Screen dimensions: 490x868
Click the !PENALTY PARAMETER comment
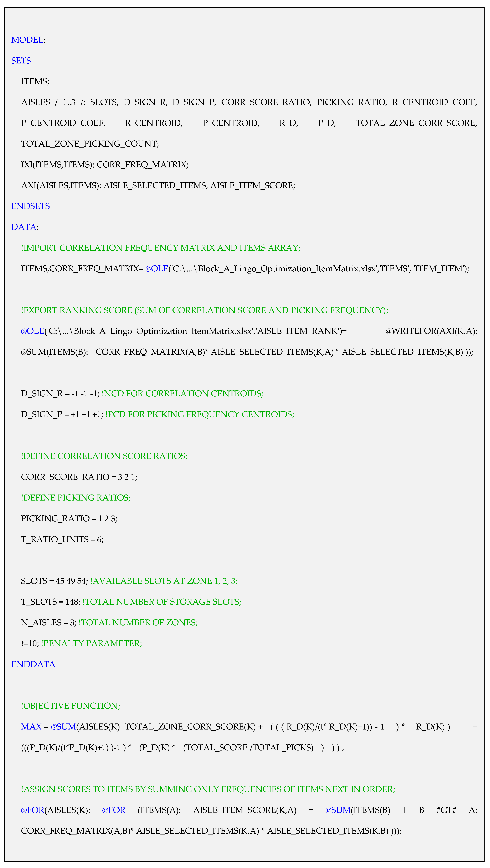point(91,644)
